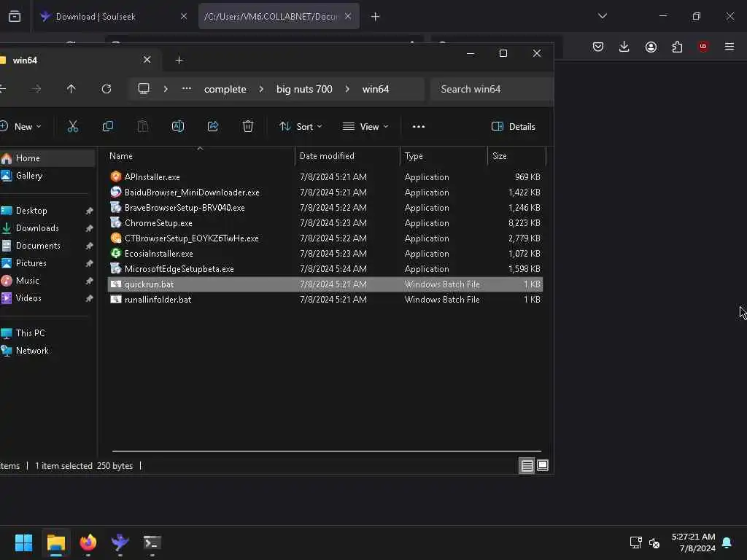This screenshot has width=747, height=560.
Task: Open a new Firefox tab
Action: (x=376, y=17)
